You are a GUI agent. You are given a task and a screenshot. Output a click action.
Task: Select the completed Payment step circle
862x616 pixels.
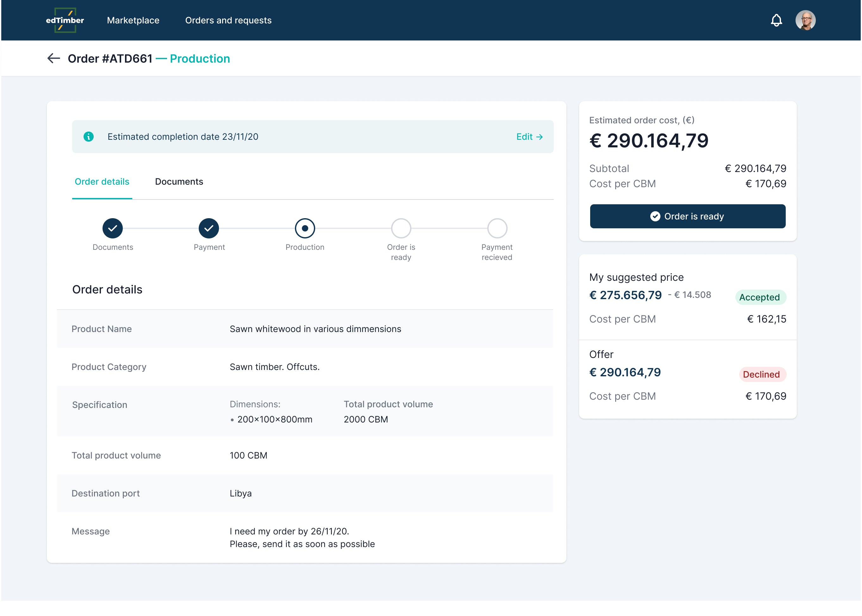(209, 228)
